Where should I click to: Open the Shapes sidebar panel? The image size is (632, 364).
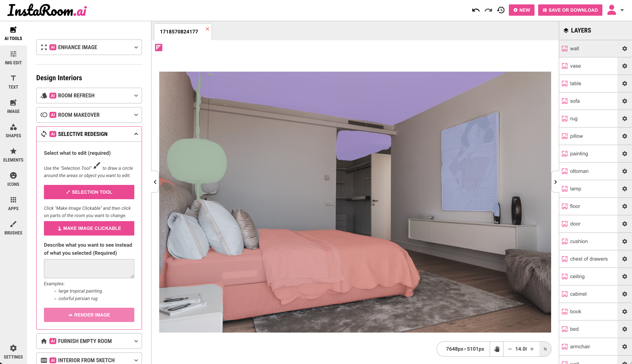(13, 130)
